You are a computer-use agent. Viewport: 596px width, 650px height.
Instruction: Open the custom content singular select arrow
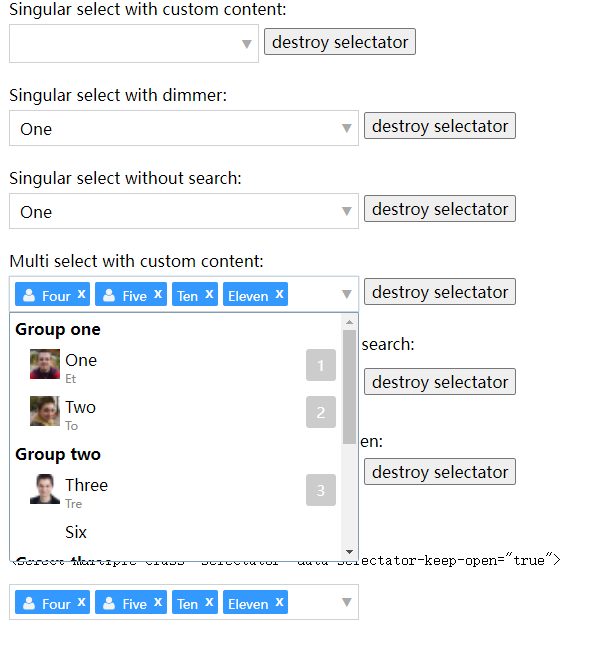247,44
